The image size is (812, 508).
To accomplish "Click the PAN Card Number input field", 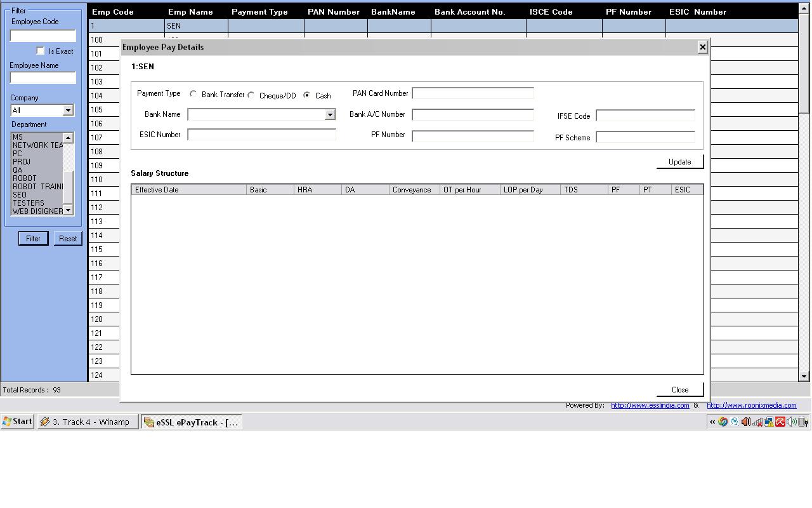I will [473, 94].
